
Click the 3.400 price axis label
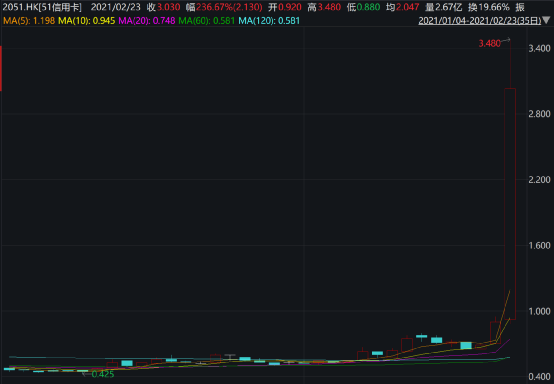[x=539, y=48]
